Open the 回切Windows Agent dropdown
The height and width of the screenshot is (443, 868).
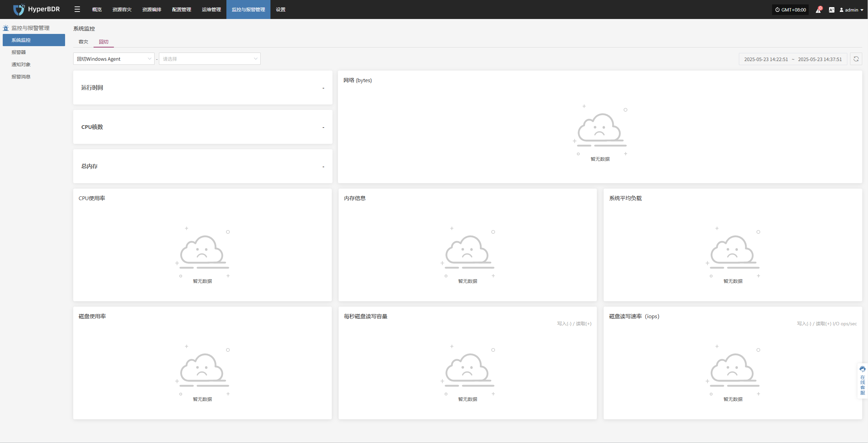114,59
